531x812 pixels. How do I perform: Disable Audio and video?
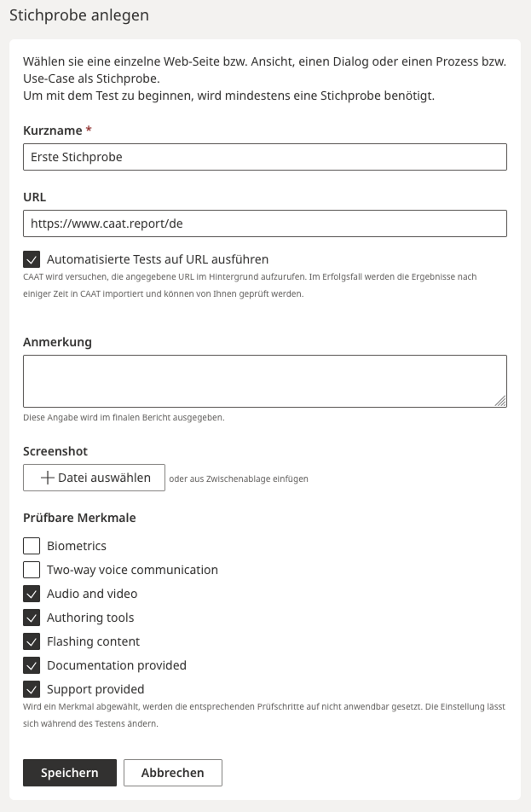point(31,594)
